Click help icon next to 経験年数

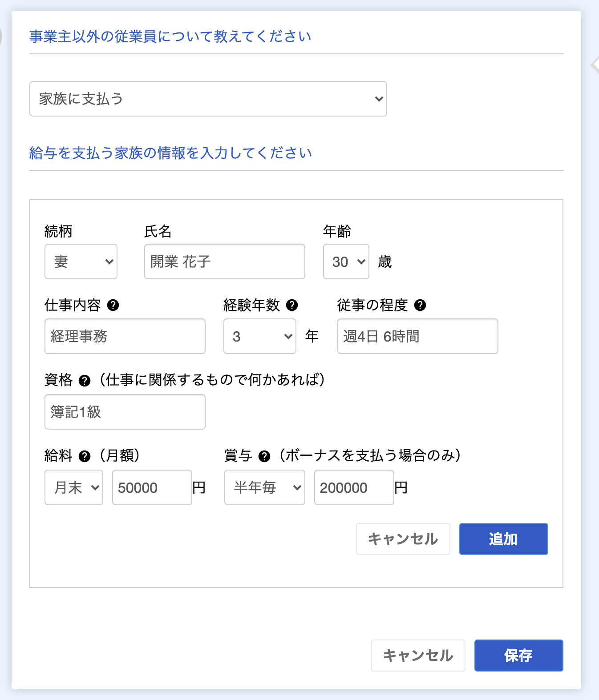[292, 305]
